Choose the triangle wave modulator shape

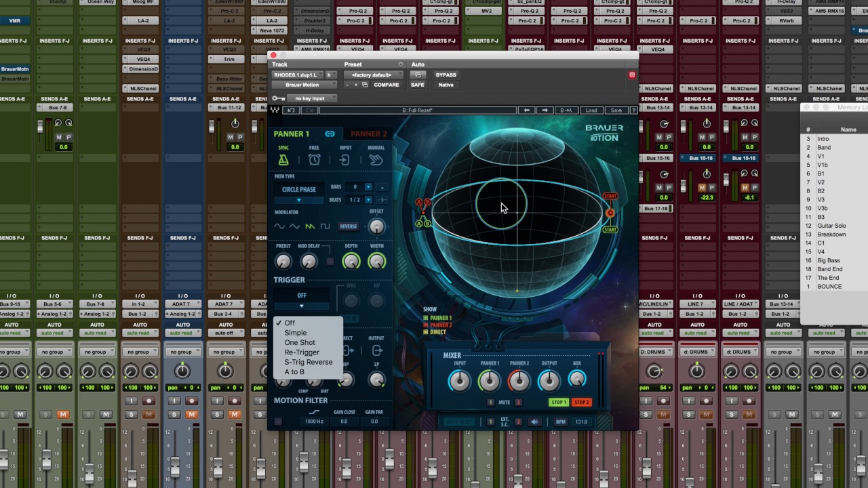[x=294, y=226]
